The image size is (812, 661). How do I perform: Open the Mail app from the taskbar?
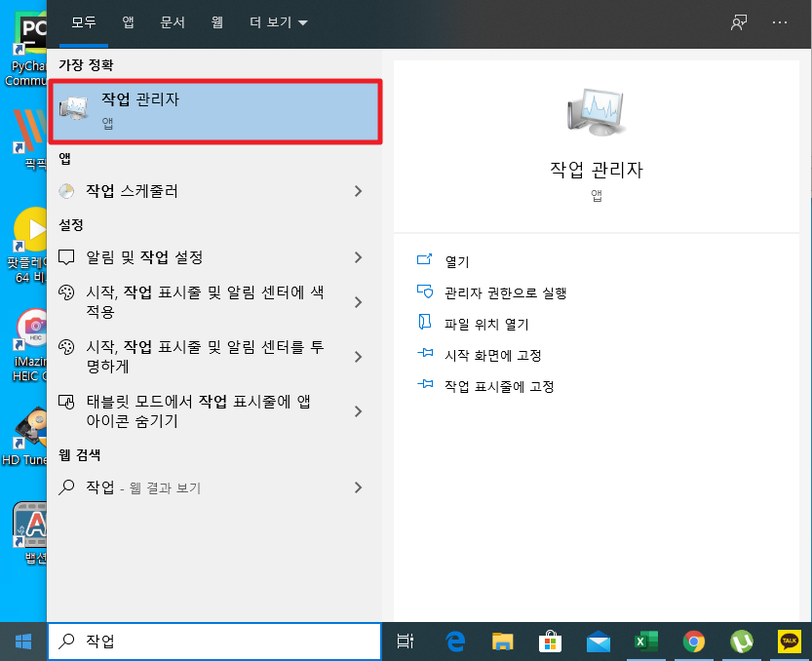(x=599, y=642)
